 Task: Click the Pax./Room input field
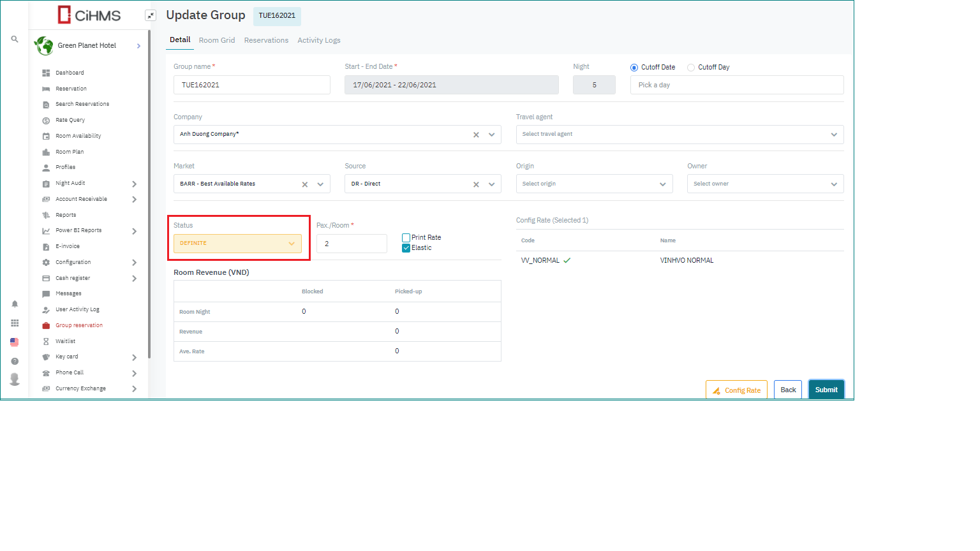[352, 244]
